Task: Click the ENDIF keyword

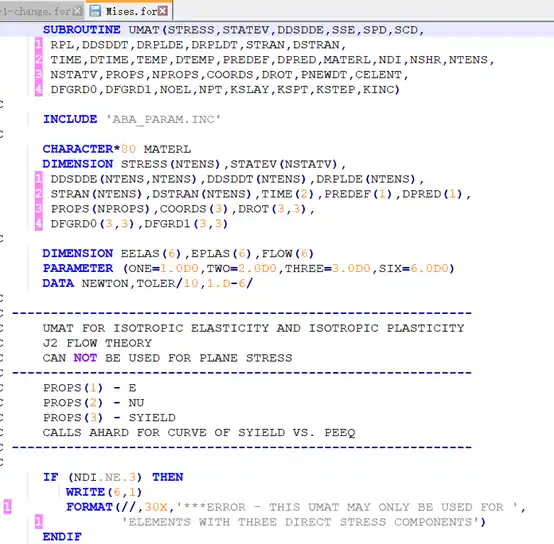Action: (62, 537)
